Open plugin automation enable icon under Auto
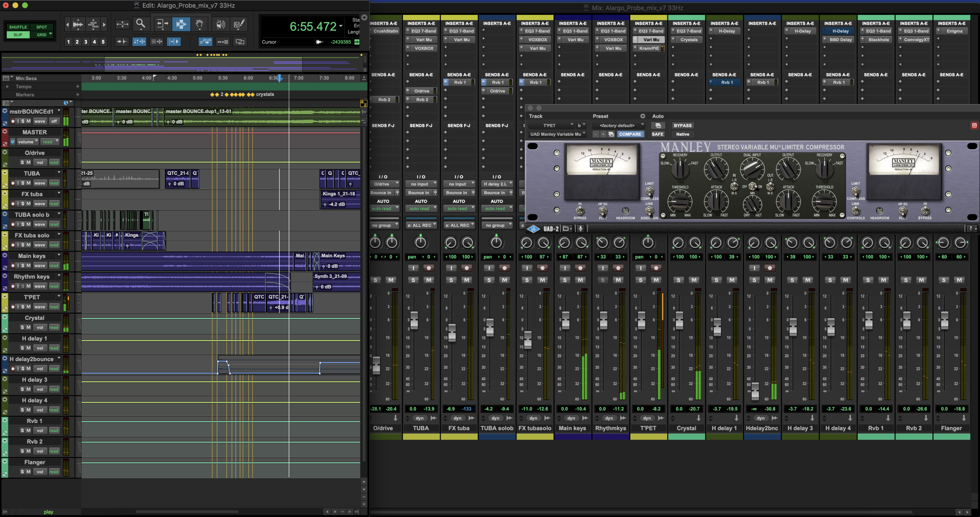The image size is (980, 517). [x=658, y=125]
